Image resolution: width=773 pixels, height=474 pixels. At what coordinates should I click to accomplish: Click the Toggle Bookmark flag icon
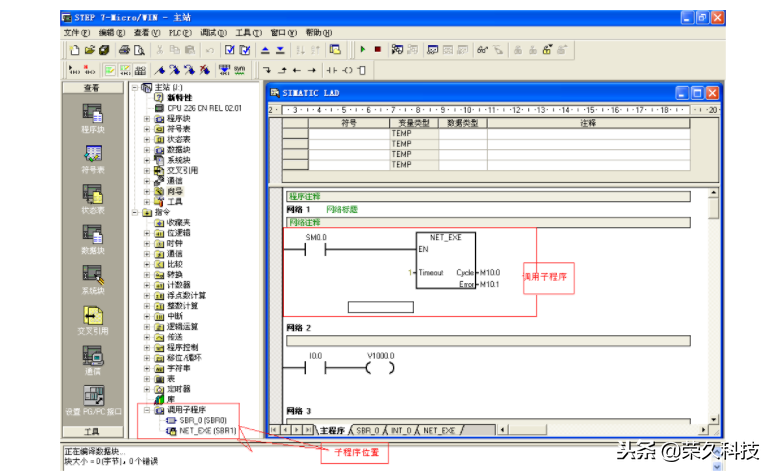(x=160, y=70)
